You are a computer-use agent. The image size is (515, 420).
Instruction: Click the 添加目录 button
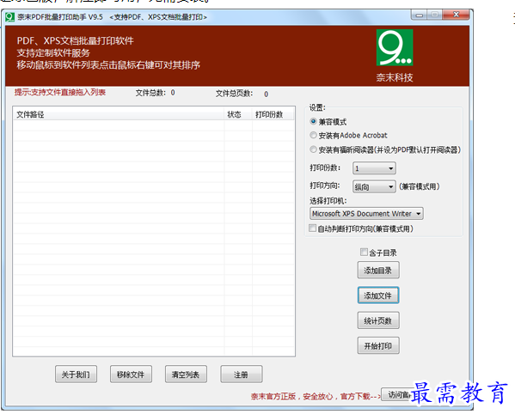(378, 270)
